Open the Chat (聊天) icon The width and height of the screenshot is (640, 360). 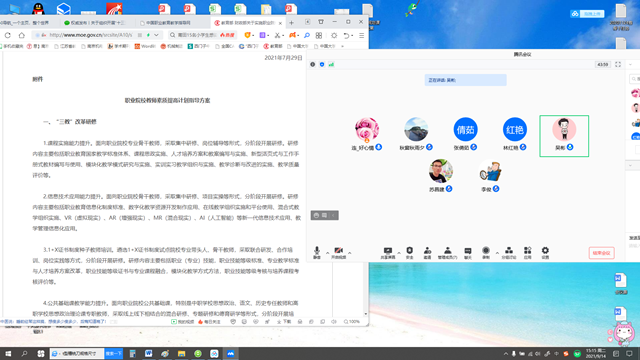468,253
